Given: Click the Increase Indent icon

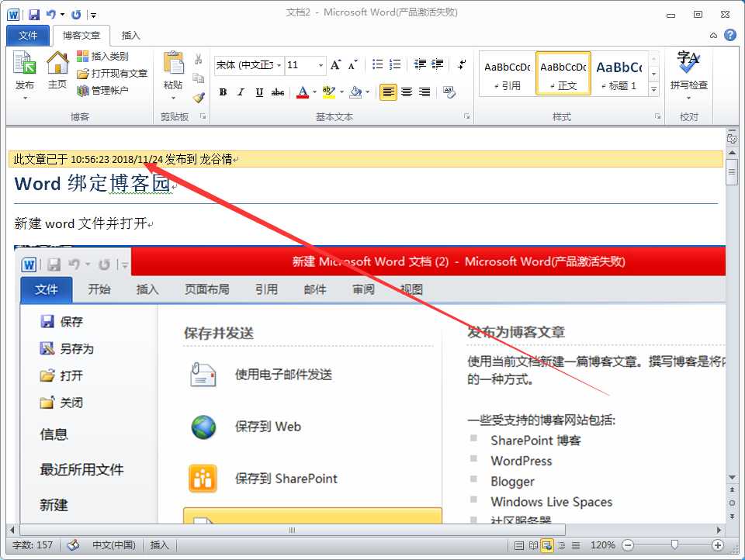Looking at the screenshot, I should pyautogui.click(x=438, y=64).
